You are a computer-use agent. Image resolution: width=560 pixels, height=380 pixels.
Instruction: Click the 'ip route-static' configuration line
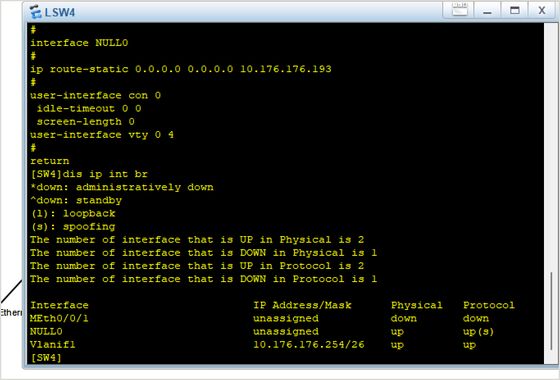tap(181, 69)
